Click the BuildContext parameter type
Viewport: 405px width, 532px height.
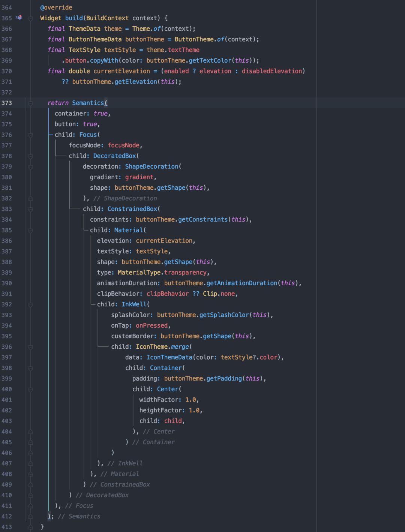point(107,18)
